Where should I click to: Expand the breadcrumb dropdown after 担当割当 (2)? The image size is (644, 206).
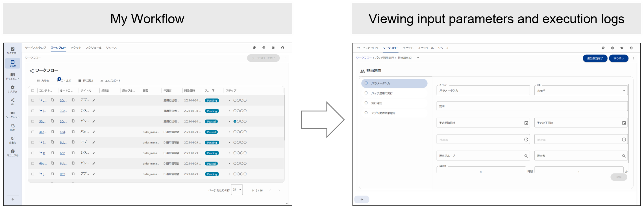coord(418,58)
